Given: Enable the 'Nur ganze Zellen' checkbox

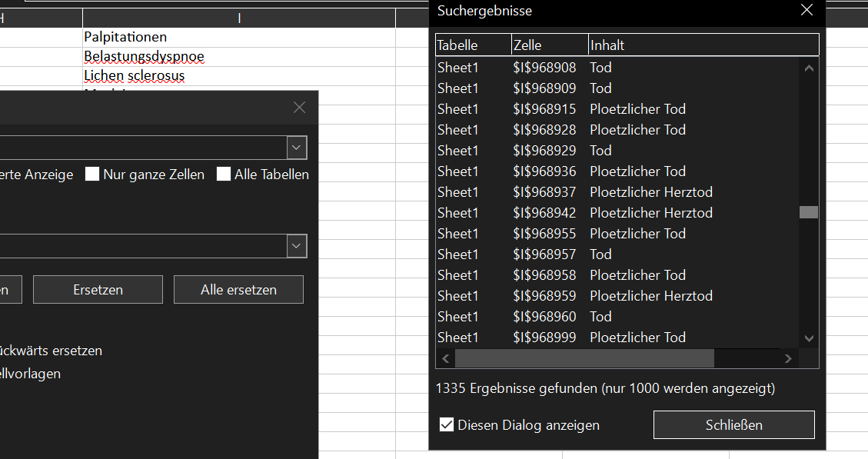Looking at the screenshot, I should pyautogui.click(x=93, y=175).
